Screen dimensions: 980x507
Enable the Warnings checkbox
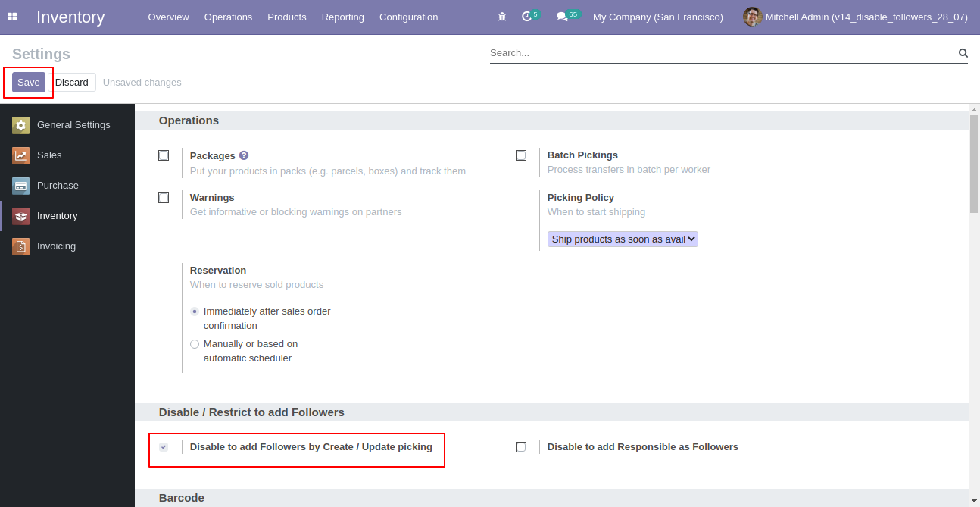pos(164,198)
